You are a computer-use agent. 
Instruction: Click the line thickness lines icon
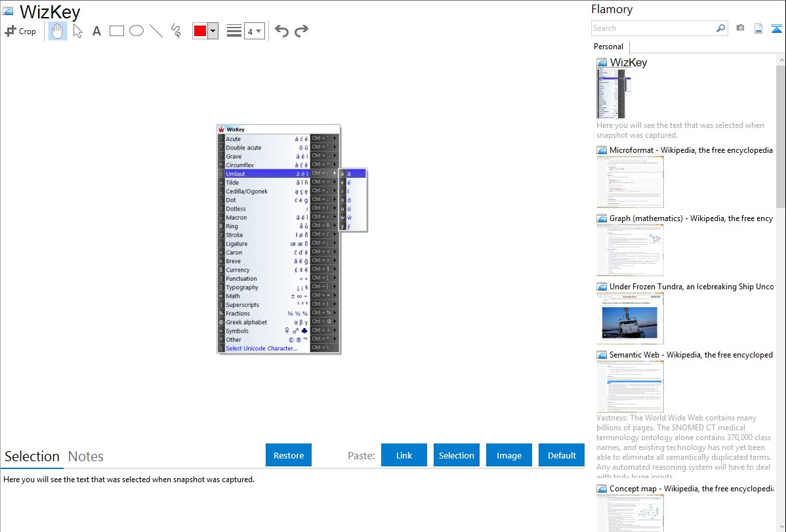[x=234, y=31]
